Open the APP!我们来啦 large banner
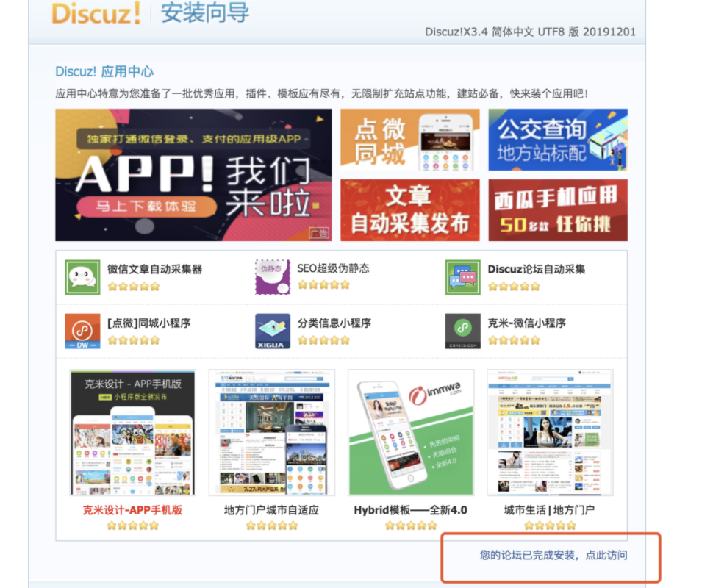713x588 pixels. click(x=193, y=175)
